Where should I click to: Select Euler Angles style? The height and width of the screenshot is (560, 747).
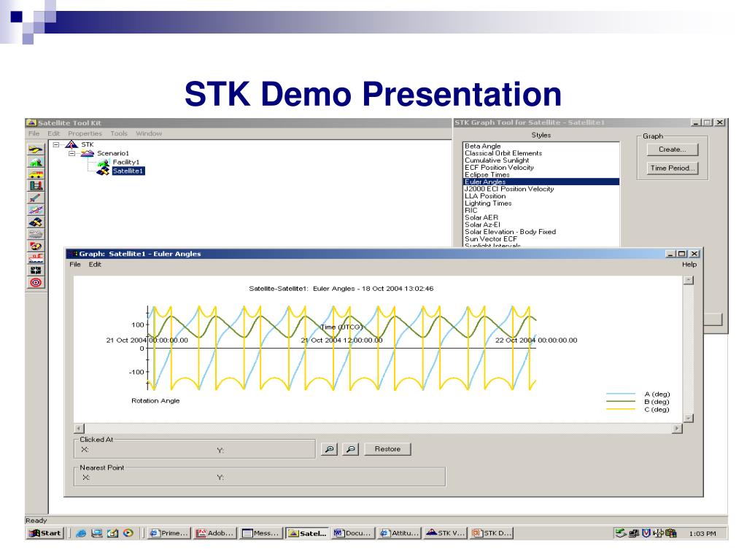(541, 182)
